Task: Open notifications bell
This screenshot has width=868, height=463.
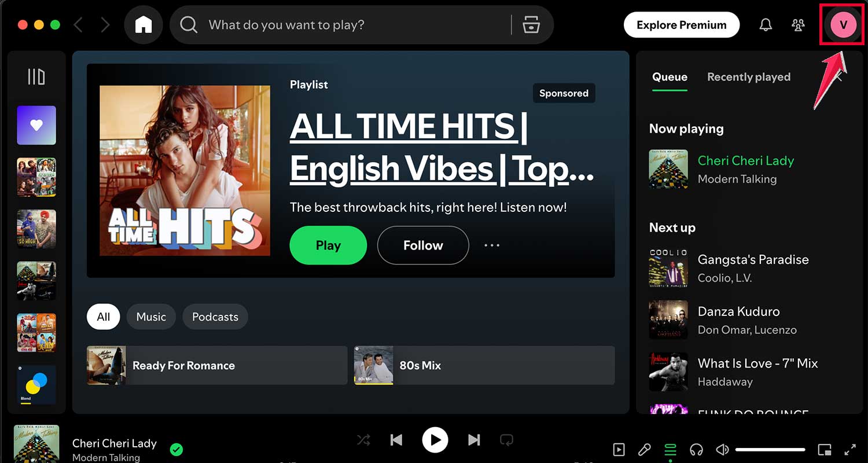Action: pyautogui.click(x=765, y=25)
